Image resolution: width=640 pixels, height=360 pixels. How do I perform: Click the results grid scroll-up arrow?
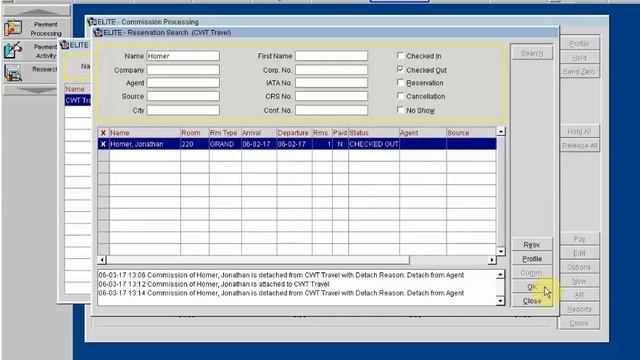coord(501,131)
